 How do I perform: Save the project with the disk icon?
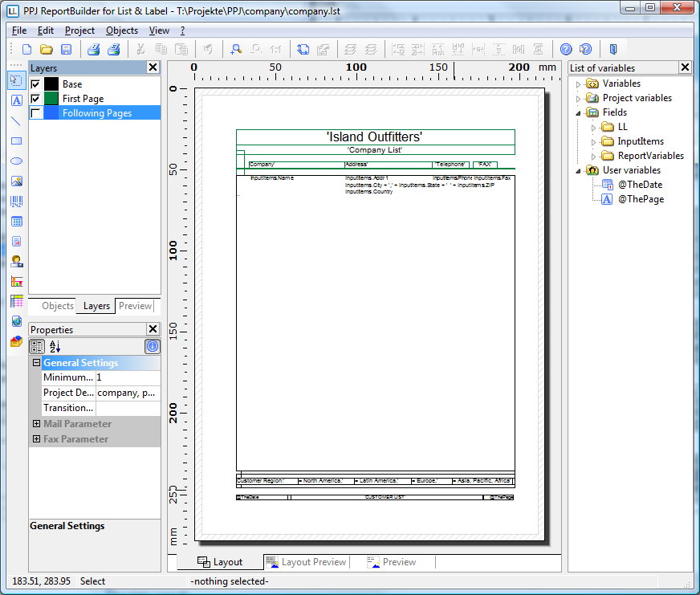click(x=66, y=49)
